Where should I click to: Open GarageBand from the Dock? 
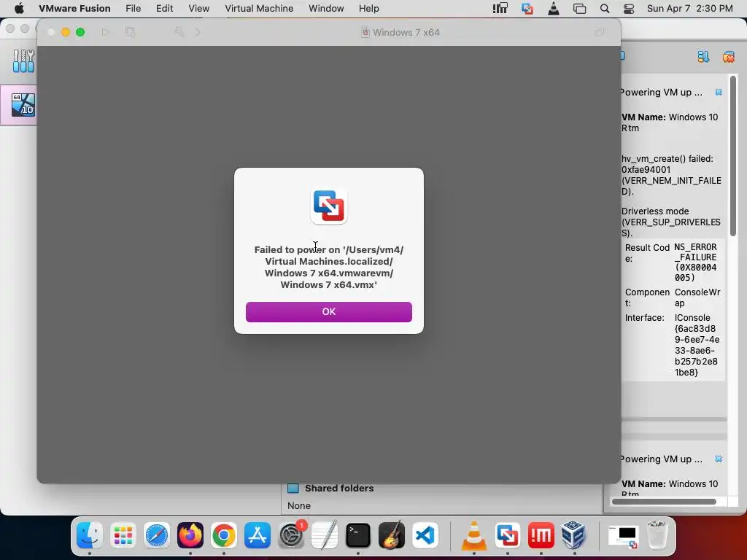[392, 534]
